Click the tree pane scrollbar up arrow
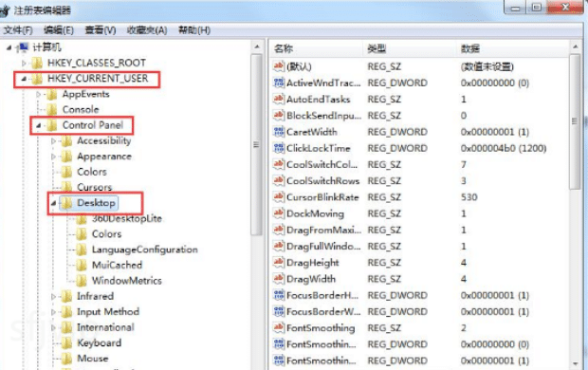 coord(257,46)
